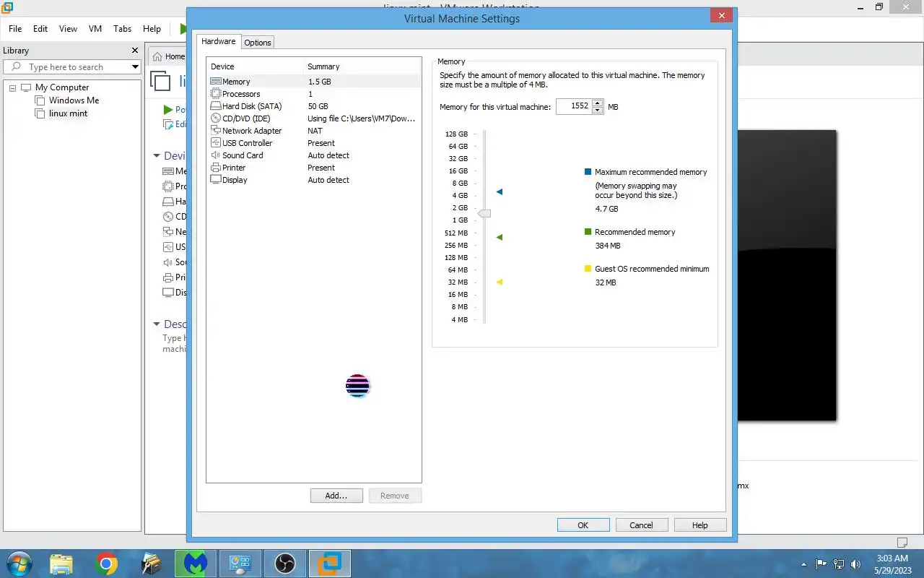Viewport: 924px width, 578px height.
Task: Click the volume icon in system tray
Action: click(x=856, y=564)
